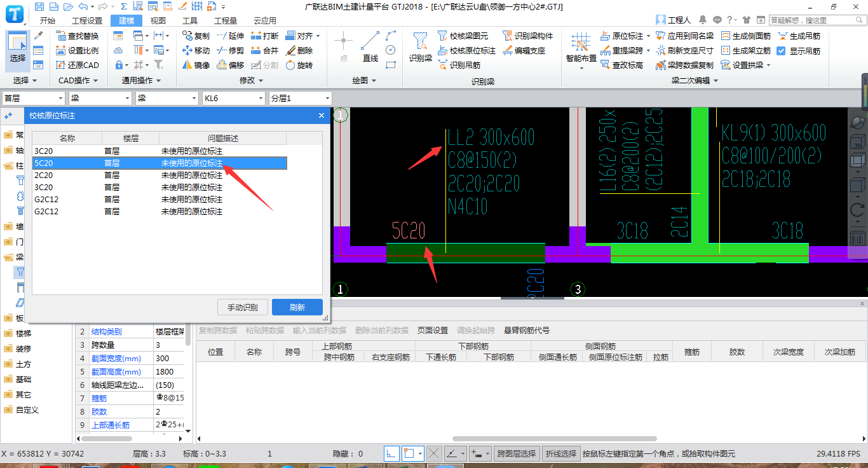
Task: Click the 刷新 button in dialog
Action: [x=297, y=307]
